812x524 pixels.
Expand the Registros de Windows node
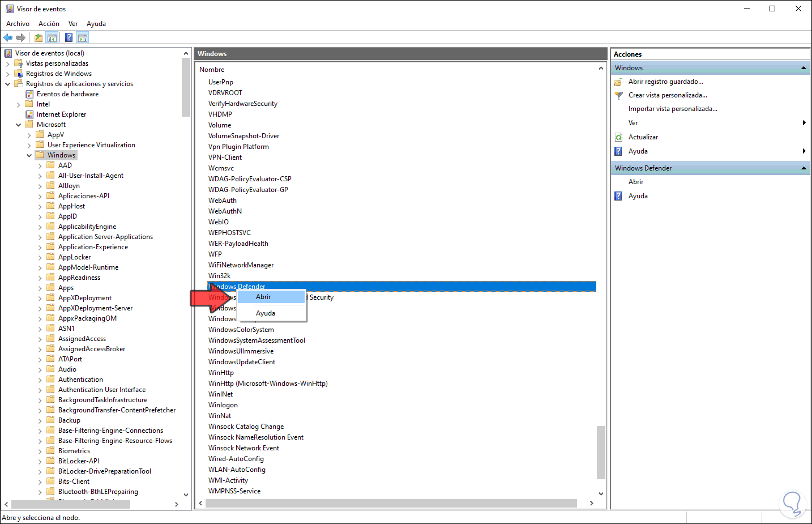click(x=7, y=74)
